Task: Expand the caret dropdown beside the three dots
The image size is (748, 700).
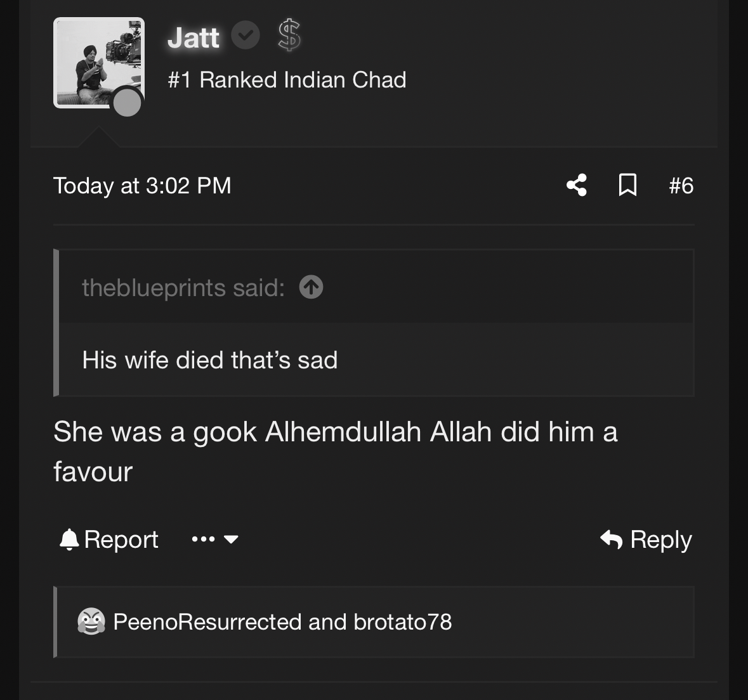Action: pos(231,540)
